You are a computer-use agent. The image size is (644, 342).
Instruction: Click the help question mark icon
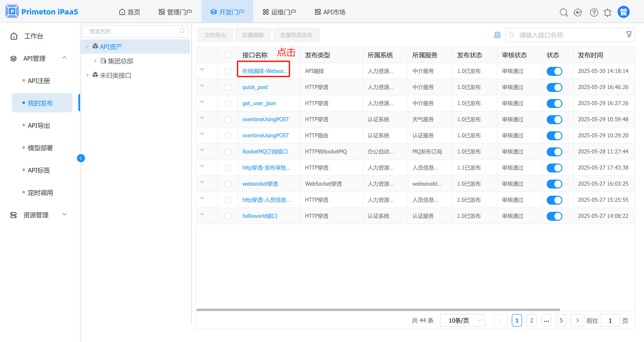coord(594,12)
